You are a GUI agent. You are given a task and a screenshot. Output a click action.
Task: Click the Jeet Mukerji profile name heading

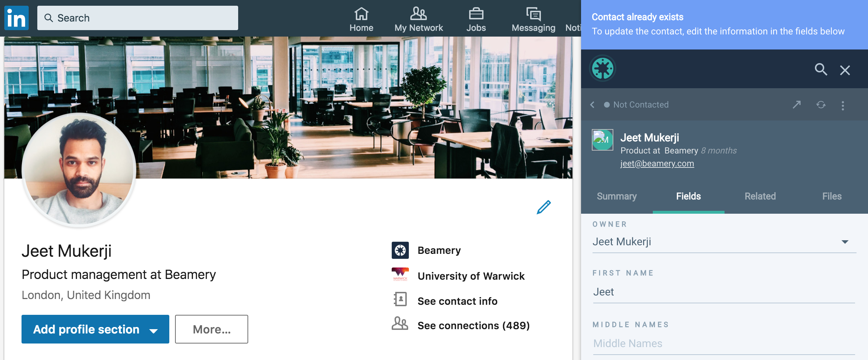click(x=67, y=251)
